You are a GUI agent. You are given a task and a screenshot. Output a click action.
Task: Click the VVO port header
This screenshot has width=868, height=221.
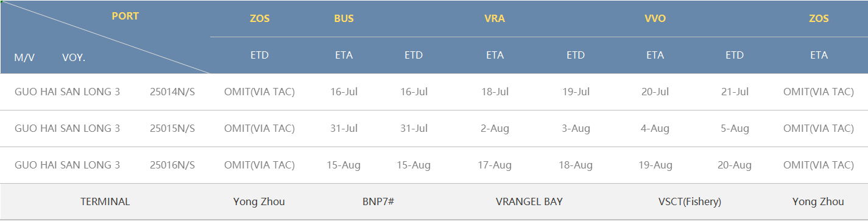[x=655, y=18]
